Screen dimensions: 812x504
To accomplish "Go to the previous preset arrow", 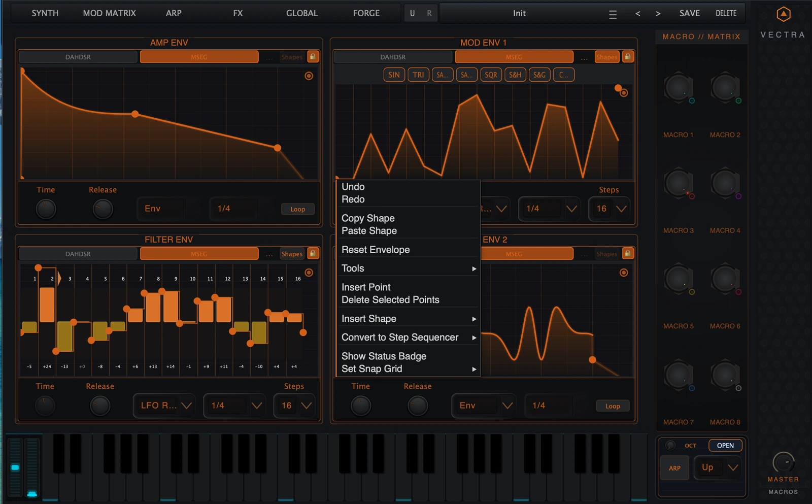I will [638, 14].
